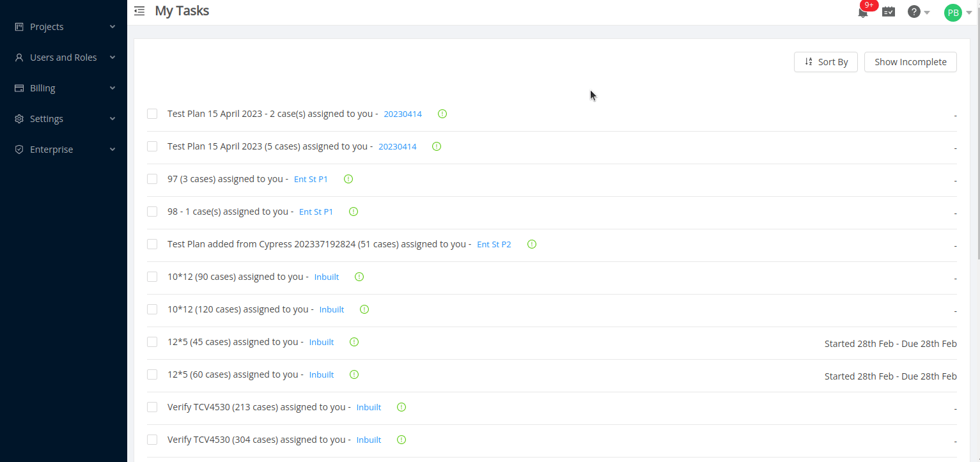980x462 pixels.
Task: Open Inbuilt link on TCV4530 (213 cases) row
Action: (x=369, y=408)
